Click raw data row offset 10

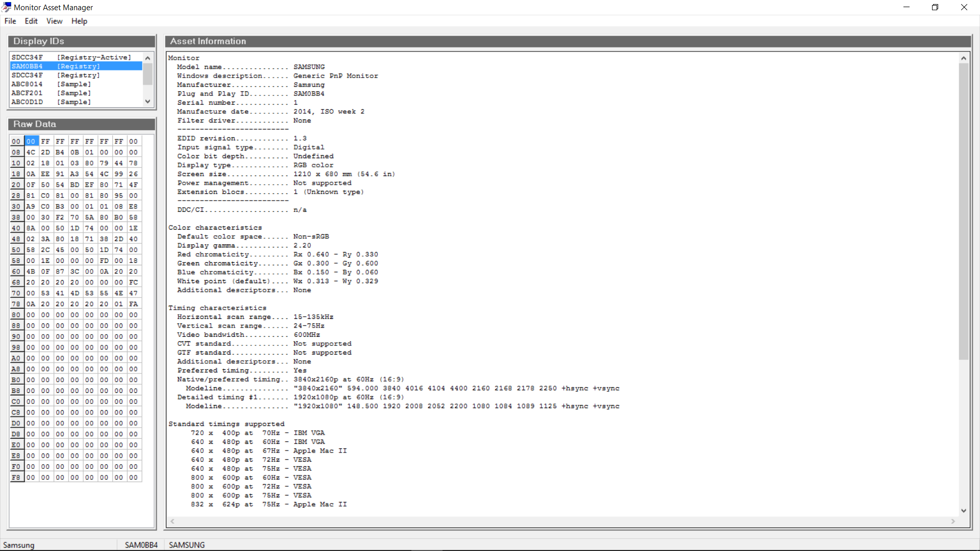click(x=16, y=163)
